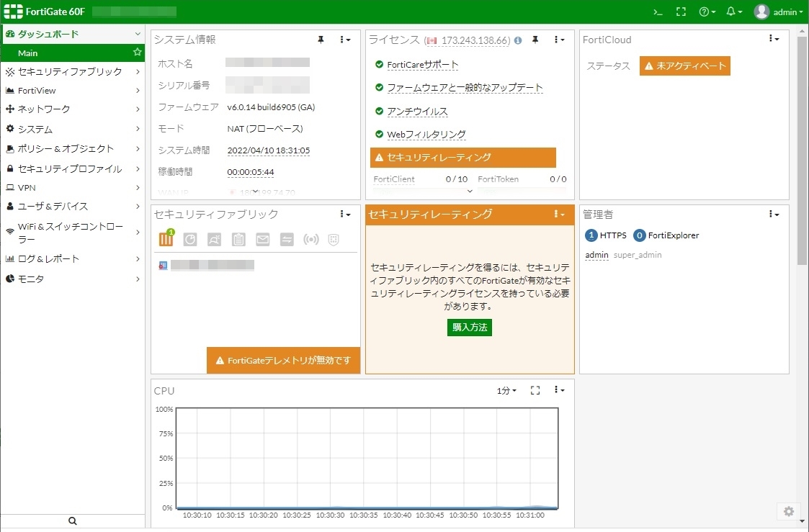The image size is (809, 532).
Task: Click the FortiMail envelope fabric icon
Action: tap(263, 239)
